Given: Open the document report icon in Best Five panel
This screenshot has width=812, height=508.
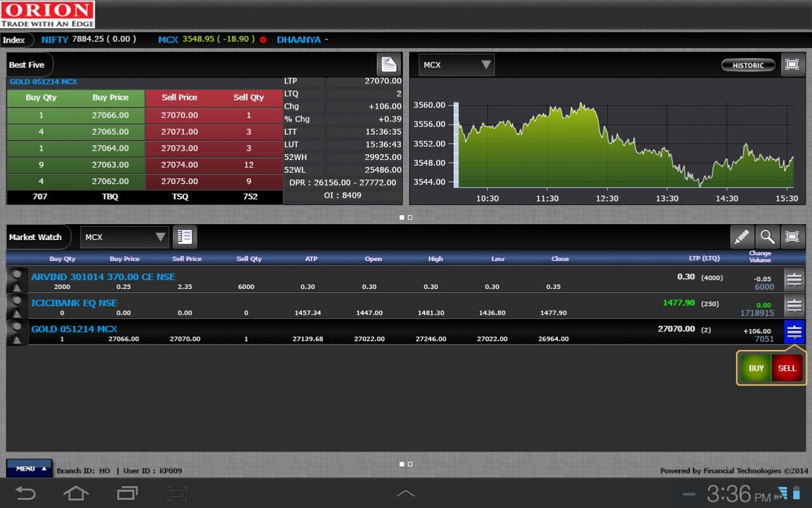Looking at the screenshot, I should pos(389,64).
